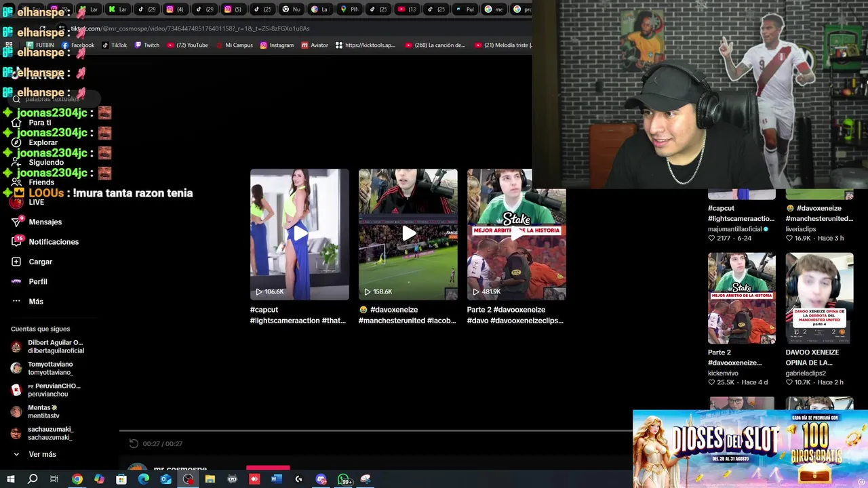Image resolution: width=868 pixels, height=488 pixels.
Task: Open (268) La canción de bookmark
Action: point(435,45)
